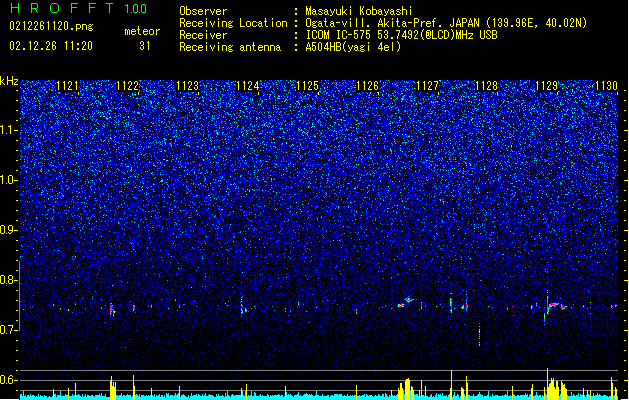Click the 1125 time marker
This screenshot has width=629, height=400.
click(x=307, y=86)
